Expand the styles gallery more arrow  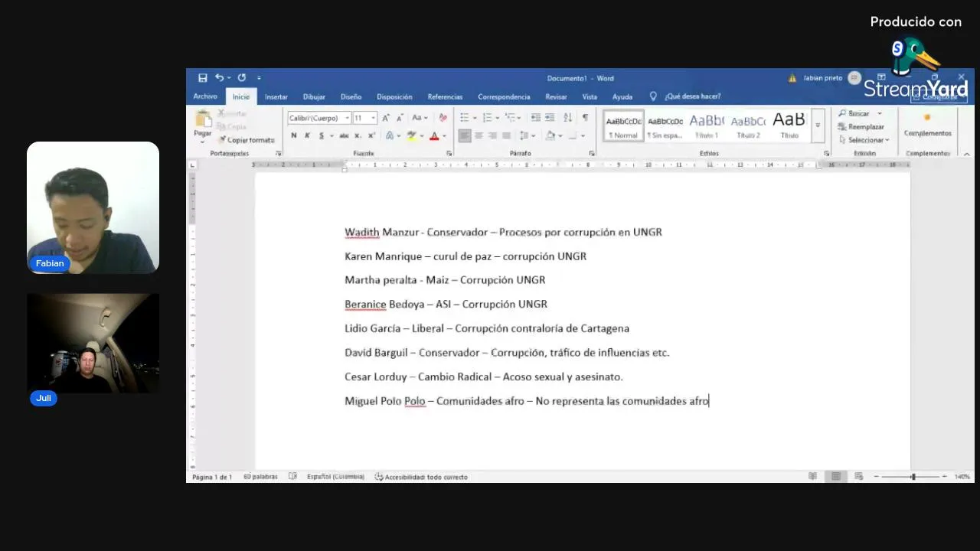tap(817, 125)
